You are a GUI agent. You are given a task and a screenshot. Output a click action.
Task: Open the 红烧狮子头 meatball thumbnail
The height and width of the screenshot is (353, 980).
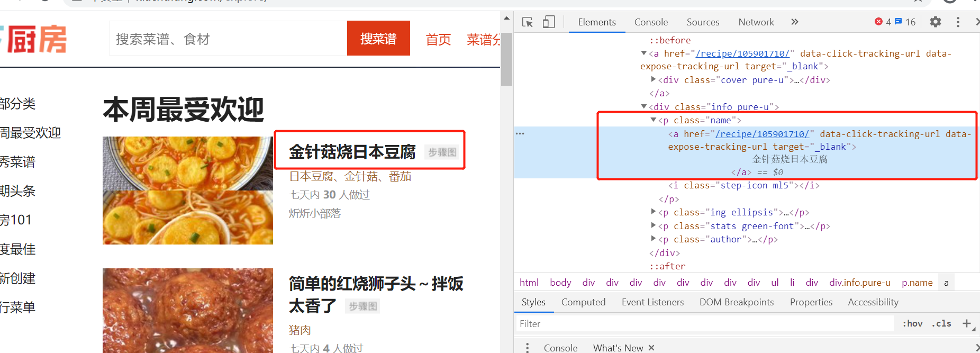[188, 311]
